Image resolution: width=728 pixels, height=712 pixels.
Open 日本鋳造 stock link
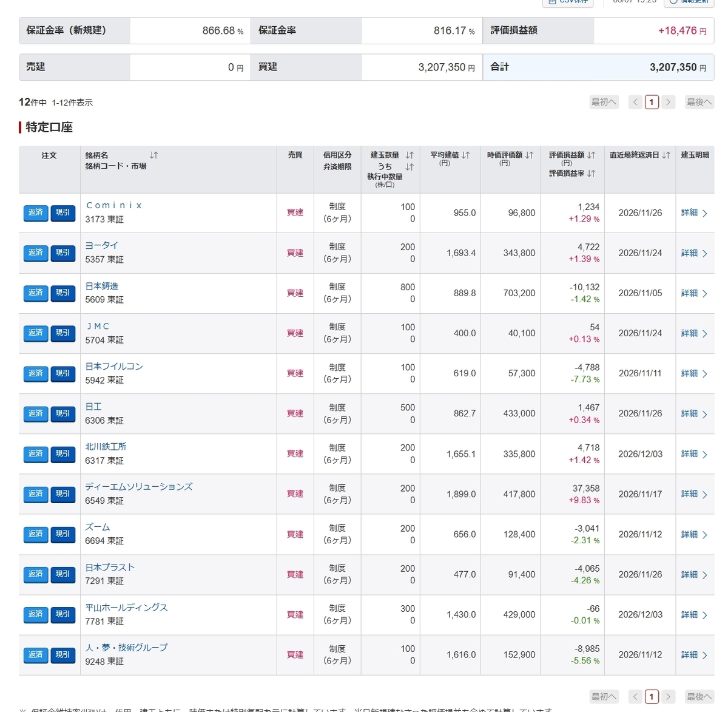tap(102, 286)
